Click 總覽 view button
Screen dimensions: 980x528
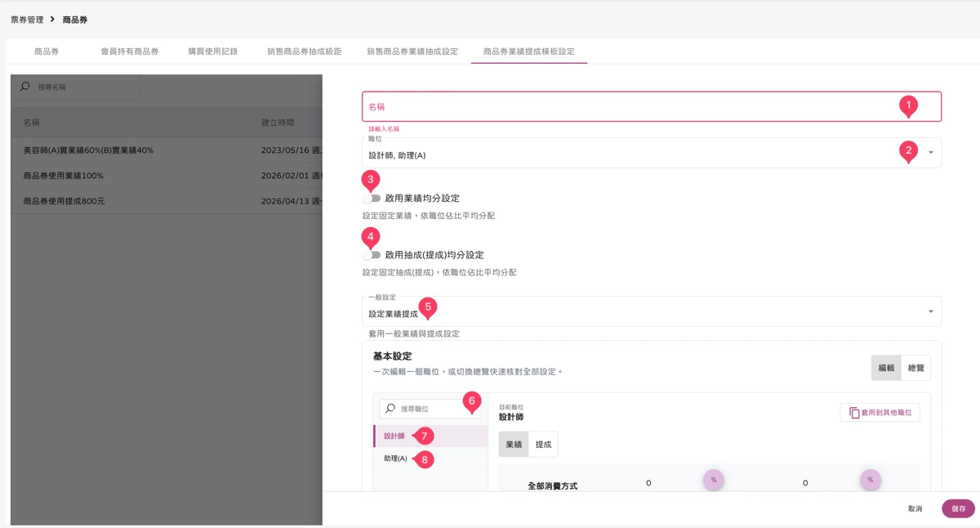(x=915, y=368)
